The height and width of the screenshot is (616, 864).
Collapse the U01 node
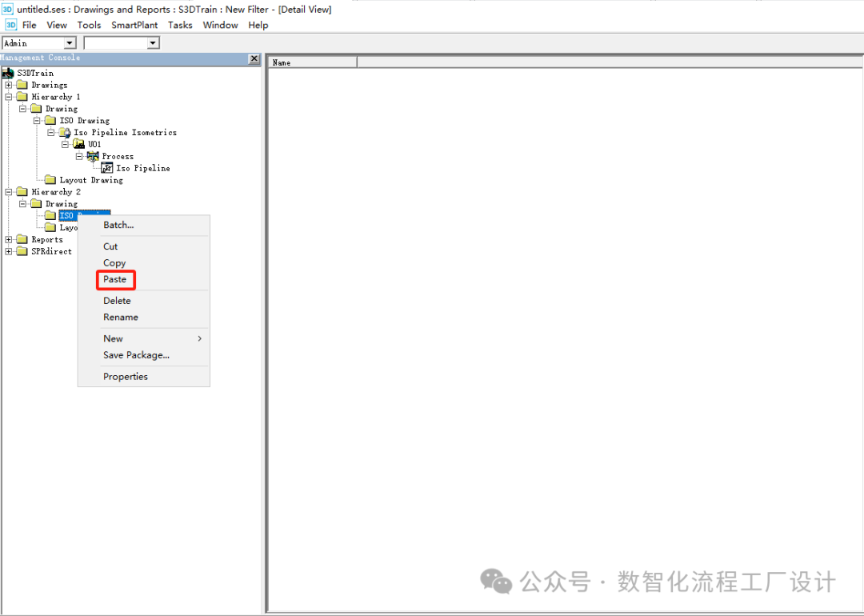(x=65, y=144)
